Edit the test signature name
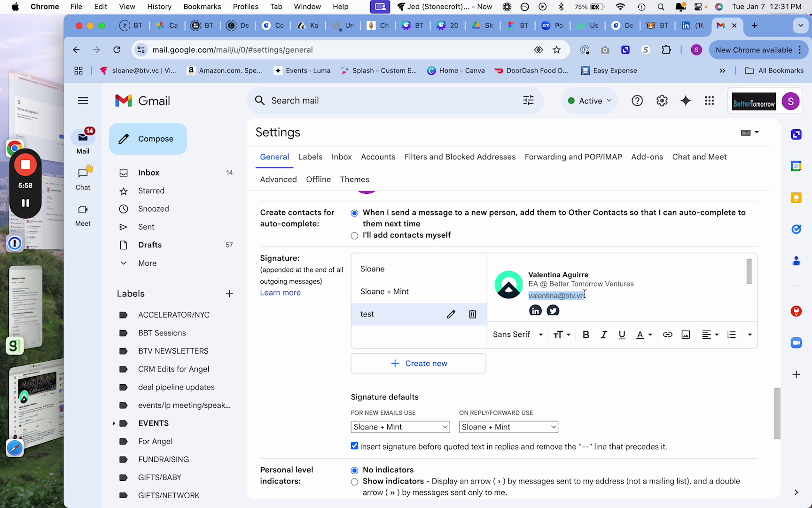The width and height of the screenshot is (812, 508). (451, 314)
